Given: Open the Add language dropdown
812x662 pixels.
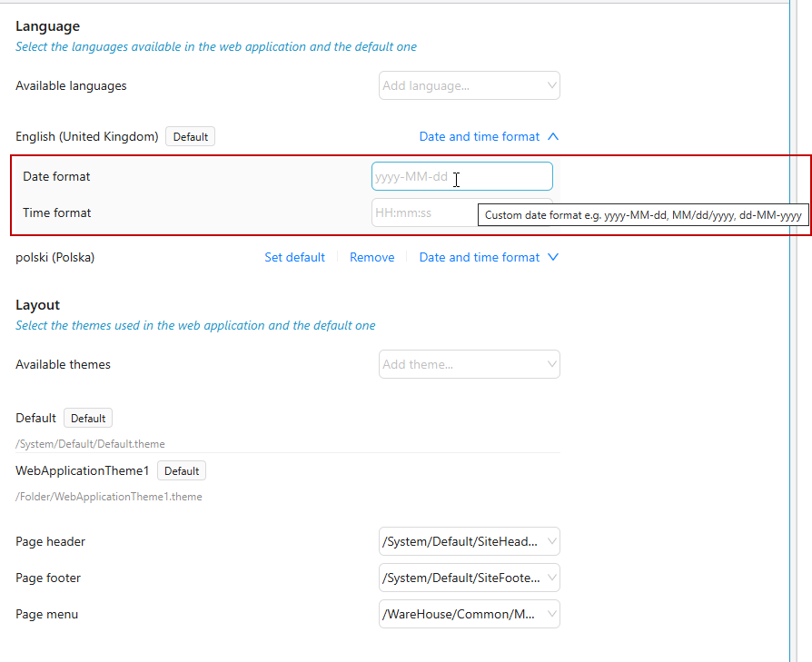Looking at the screenshot, I should (470, 85).
